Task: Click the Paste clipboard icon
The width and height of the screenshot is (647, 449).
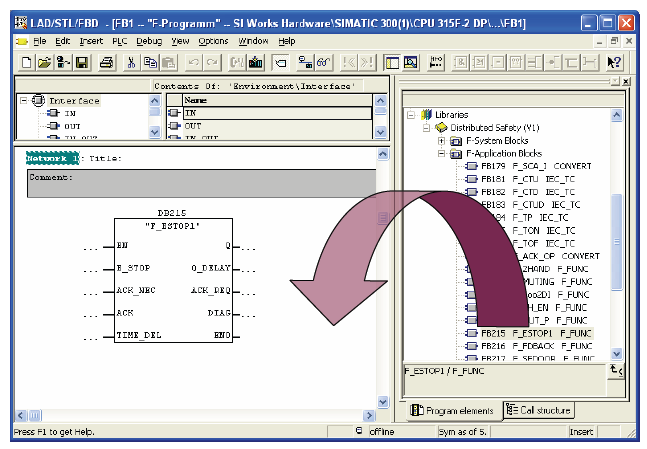Action: click(168, 63)
